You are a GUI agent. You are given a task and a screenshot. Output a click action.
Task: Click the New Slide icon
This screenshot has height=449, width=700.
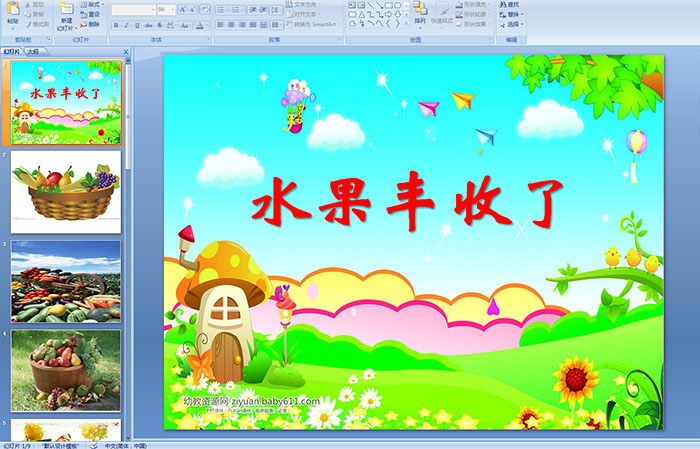click(67, 8)
